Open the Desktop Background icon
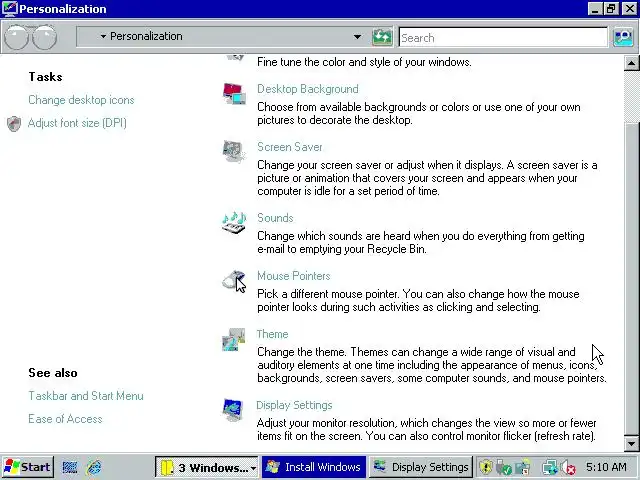The width and height of the screenshot is (640, 480). coord(234,93)
